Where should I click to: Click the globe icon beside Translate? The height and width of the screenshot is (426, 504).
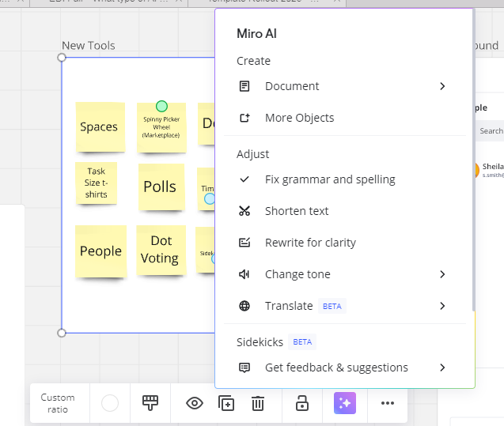tap(245, 306)
